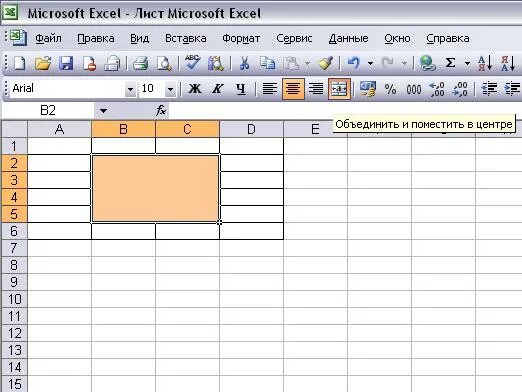Select column D header
The image size is (522, 392).
click(251, 129)
